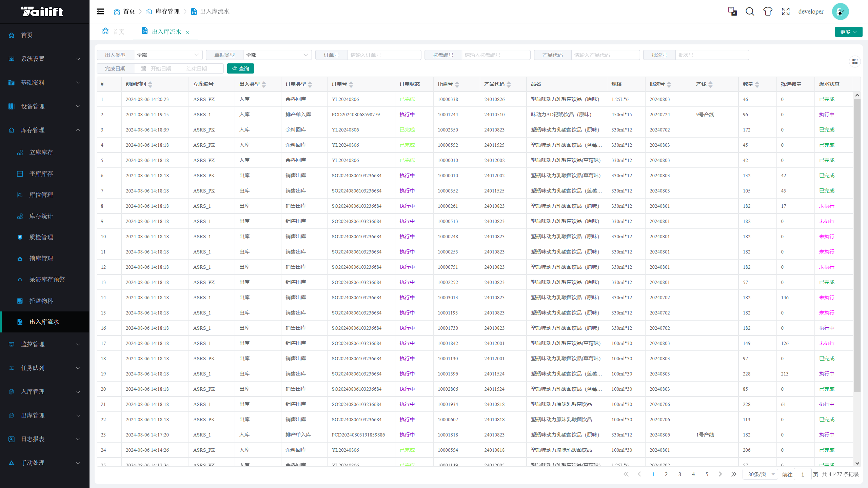The width and height of the screenshot is (868, 488).
Task: Toggle fullscreen mode icon
Action: [x=786, y=12]
